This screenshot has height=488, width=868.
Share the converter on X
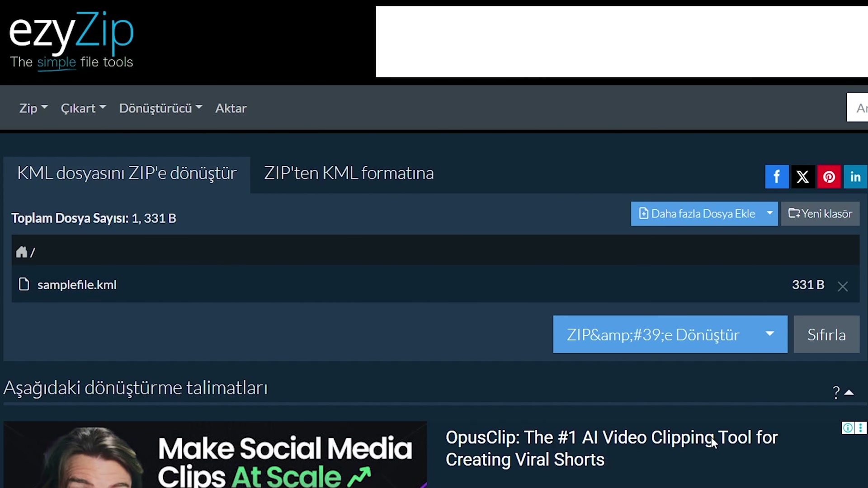[803, 176]
